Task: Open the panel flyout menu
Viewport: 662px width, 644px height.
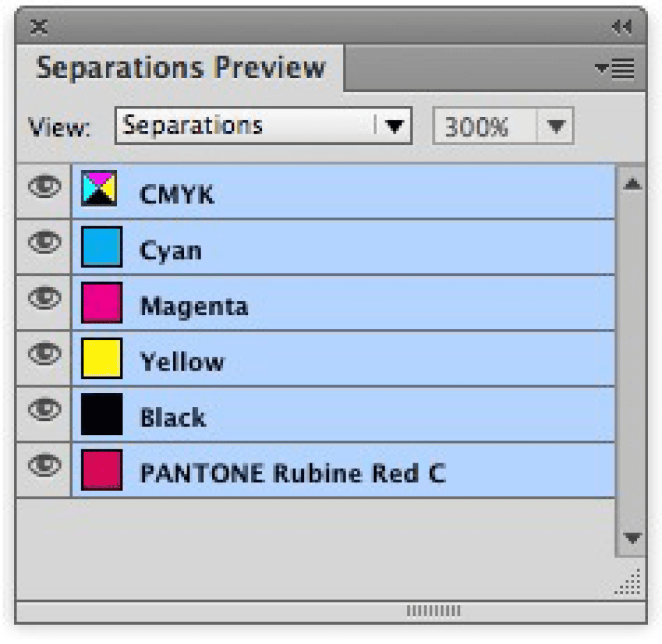Action: click(616, 68)
